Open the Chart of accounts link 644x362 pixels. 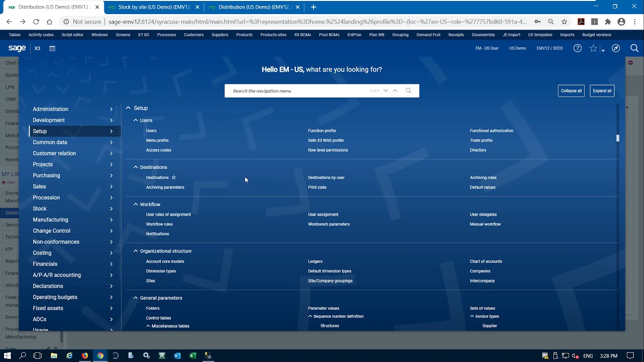pyautogui.click(x=486, y=261)
